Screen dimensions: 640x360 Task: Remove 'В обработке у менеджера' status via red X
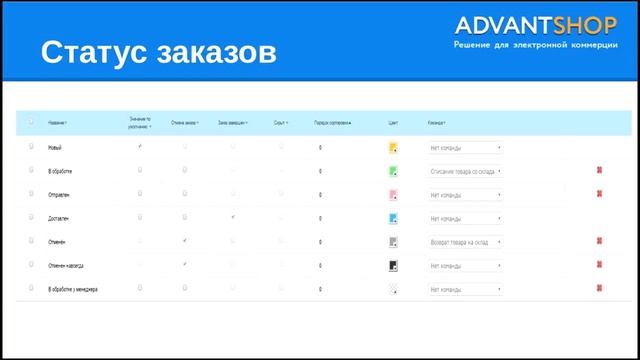pos(599,289)
